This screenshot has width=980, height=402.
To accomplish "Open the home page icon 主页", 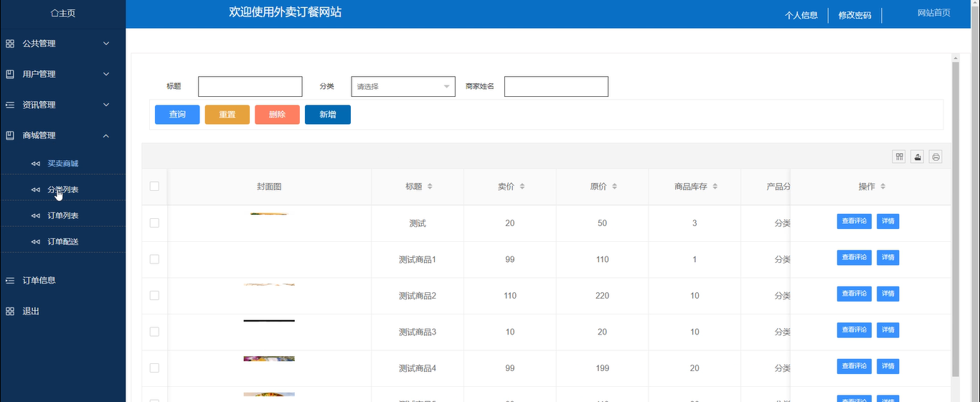I will [55, 14].
